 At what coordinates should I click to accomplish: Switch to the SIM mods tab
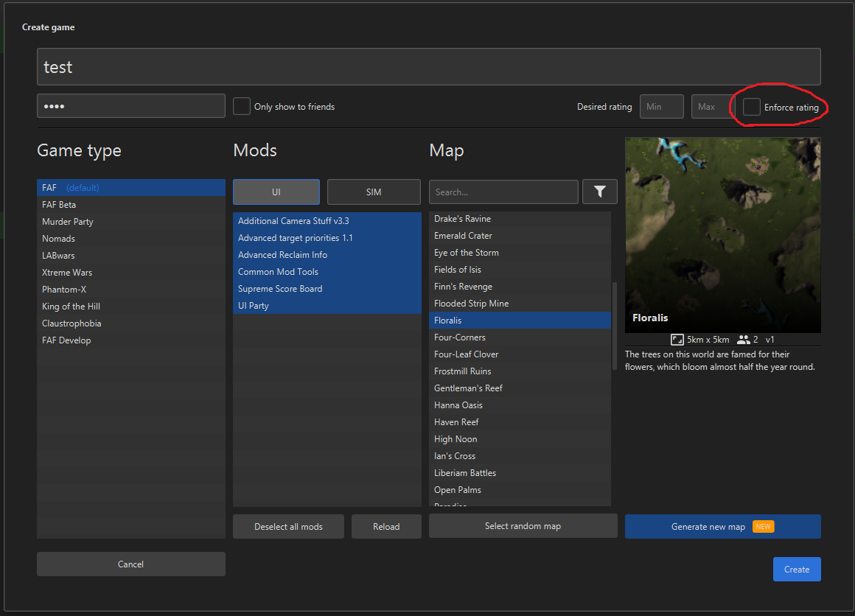point(374,192)
